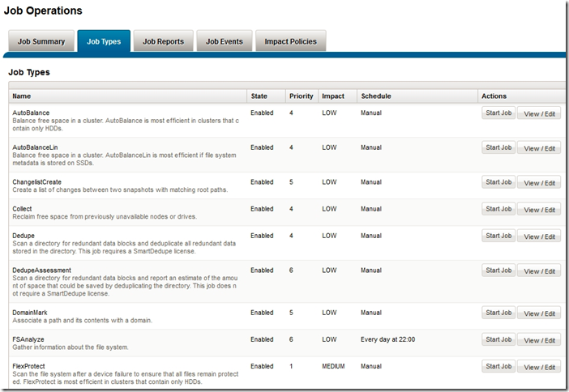
Task: Select the Job Types tab
Action: pyautogui.click(x=104, y=41)
